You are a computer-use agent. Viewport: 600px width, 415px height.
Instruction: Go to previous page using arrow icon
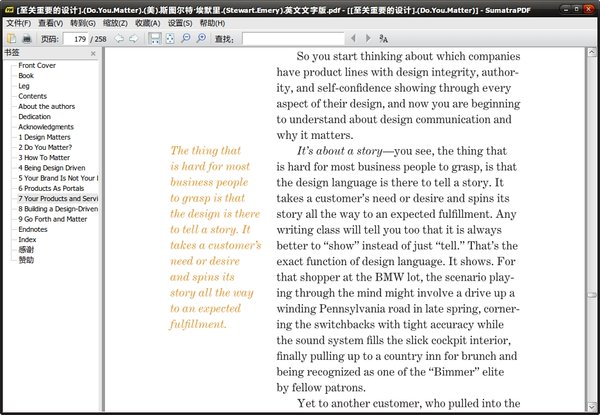pyautogui.click(x=120, y=38)
